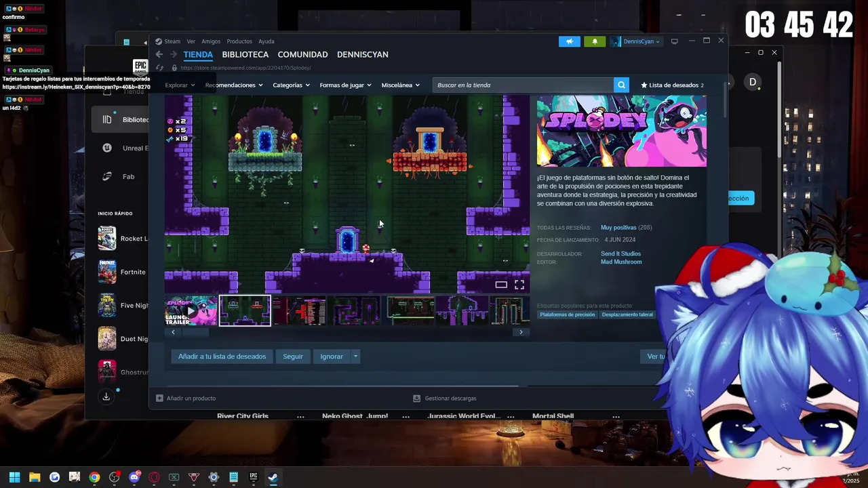Expand the Categorías dropdown

291,85
